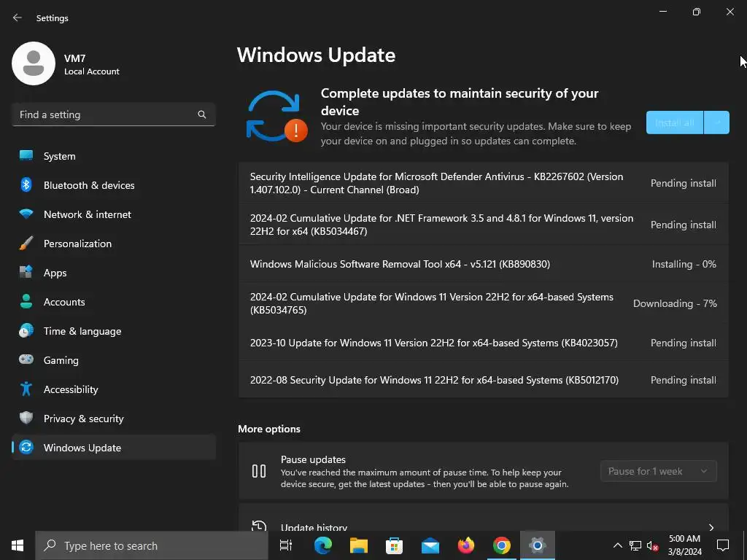Launch Firefox from the taskbar
The width and height of the screenshot is (747, 560).
click(466, 545)
